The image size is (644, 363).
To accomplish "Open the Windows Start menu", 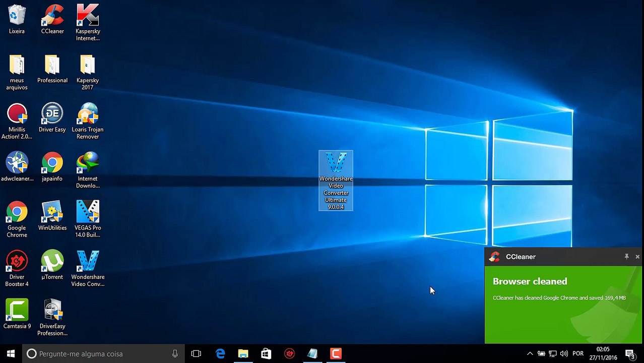I will [x=11, y=354].
